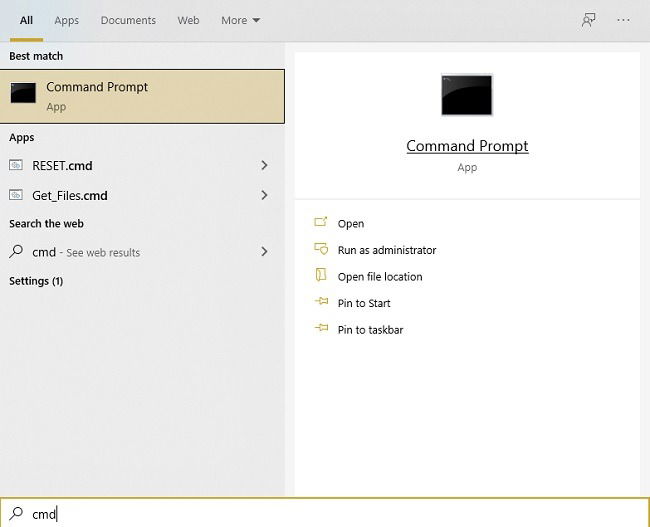Image resolution: width=650 pixels, height=527 pixels.
Task: Open the three-dots options menu
Action: pos(623,20)
